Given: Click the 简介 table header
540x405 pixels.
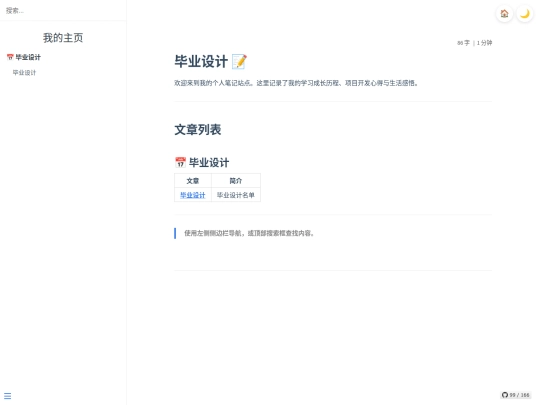Looking at the screenshot, I should pyautogui.click(x=236, y=181).
